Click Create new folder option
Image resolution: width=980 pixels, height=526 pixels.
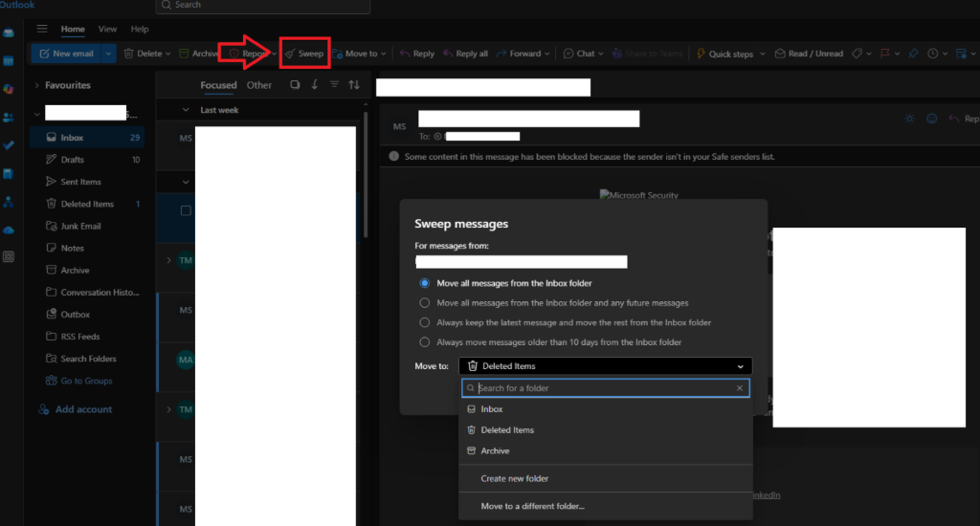(x=514, y=478)
